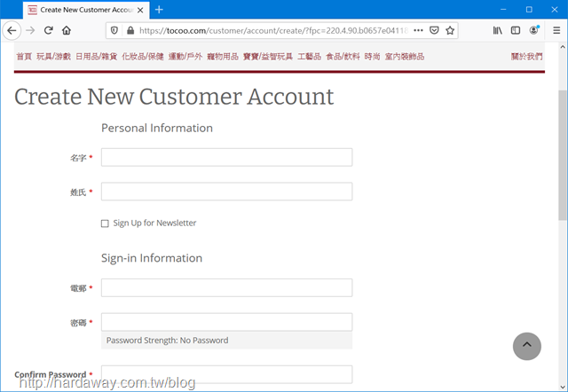This screenshot has height=392, width=568.
Task: Click the Create New Customer Account title
Action: [174, 97]
